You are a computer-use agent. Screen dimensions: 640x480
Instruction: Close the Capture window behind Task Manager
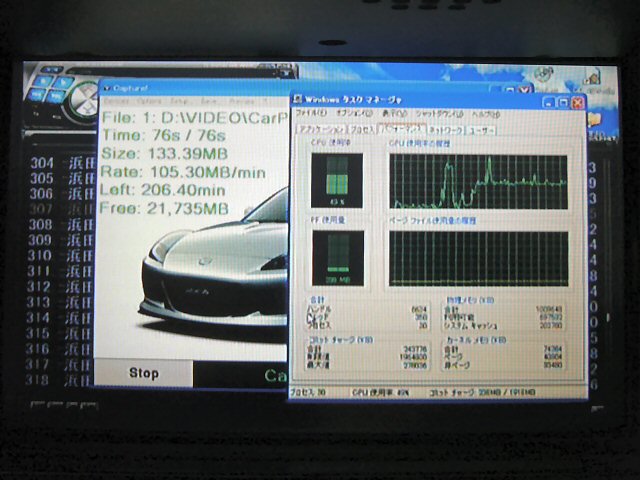(525, 89)
